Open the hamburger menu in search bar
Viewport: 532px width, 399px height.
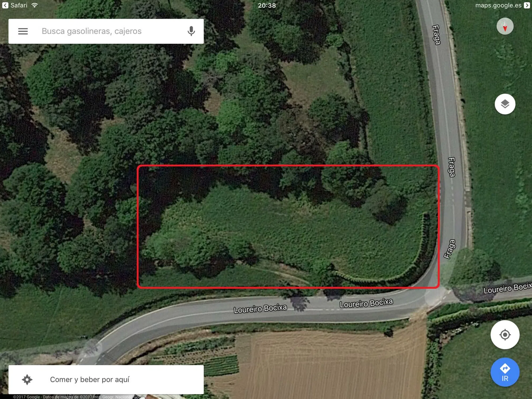[23, 31]
